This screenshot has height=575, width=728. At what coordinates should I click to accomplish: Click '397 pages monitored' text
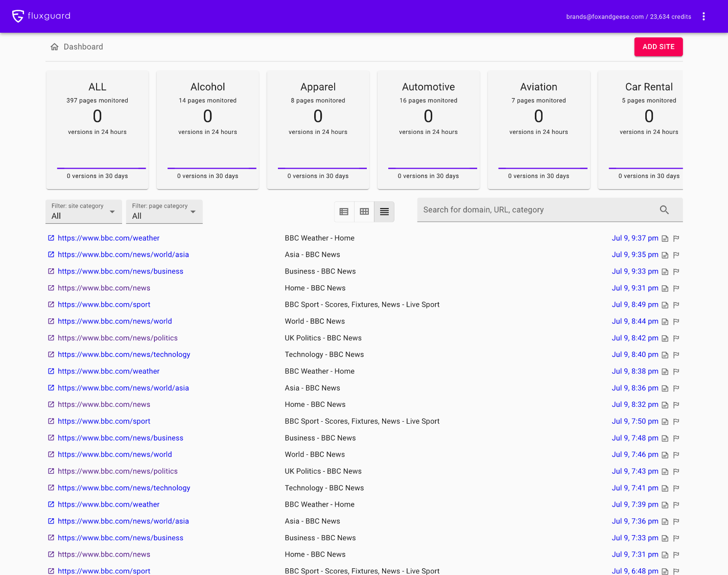coord(97,101)
